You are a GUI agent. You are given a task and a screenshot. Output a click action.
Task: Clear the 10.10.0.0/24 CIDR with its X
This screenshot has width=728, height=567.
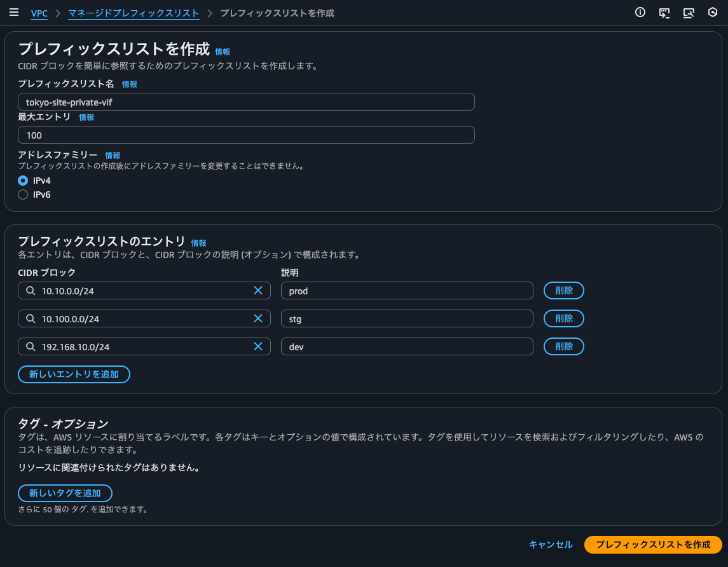pos(258,290)
